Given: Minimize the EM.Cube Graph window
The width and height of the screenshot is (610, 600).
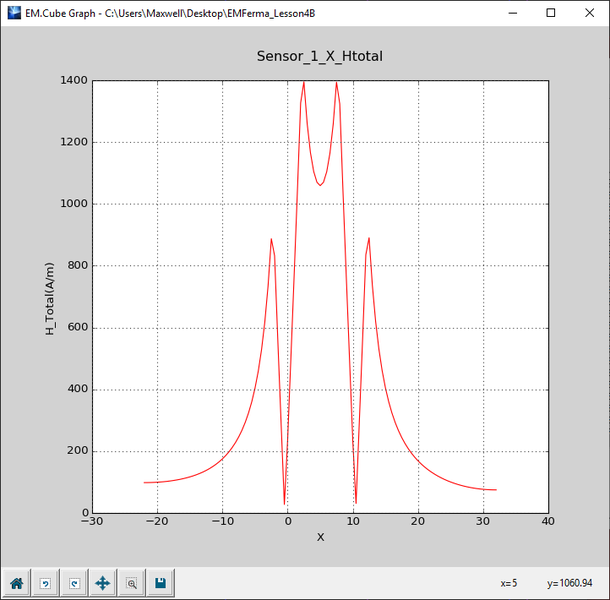Looking at the screenshot, I should (513, 13).
